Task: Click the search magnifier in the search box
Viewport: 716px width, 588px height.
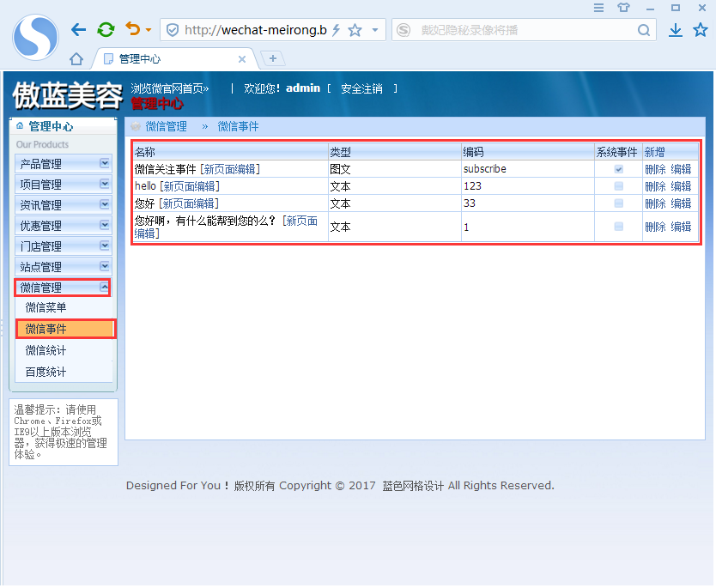Action: [643, 28]
